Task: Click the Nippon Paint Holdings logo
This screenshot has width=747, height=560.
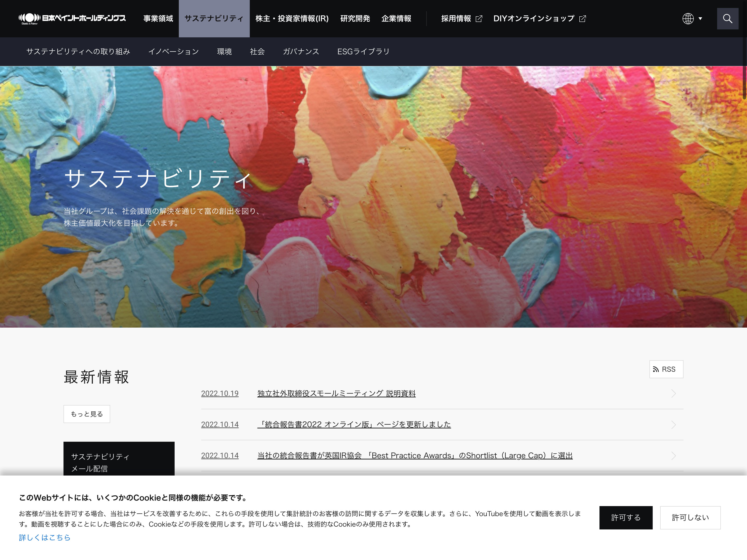Action: [72, 19]
